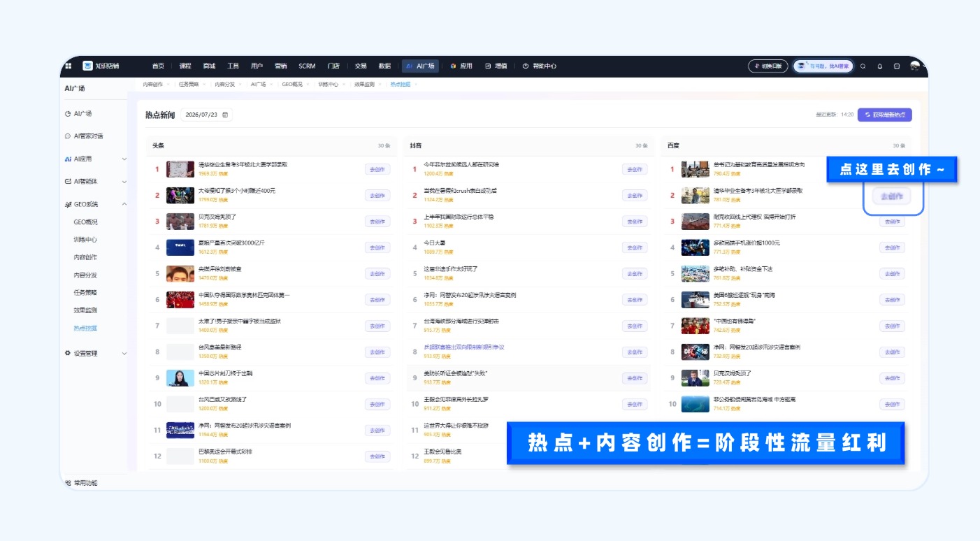
Task: Click 去创作 for first 头条 news item
Action: point(377,169)
